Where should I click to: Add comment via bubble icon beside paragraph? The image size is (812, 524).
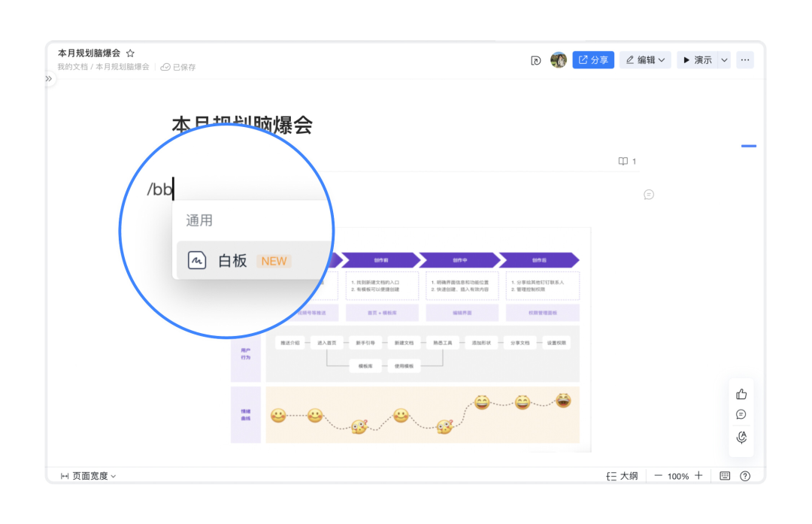649,195
